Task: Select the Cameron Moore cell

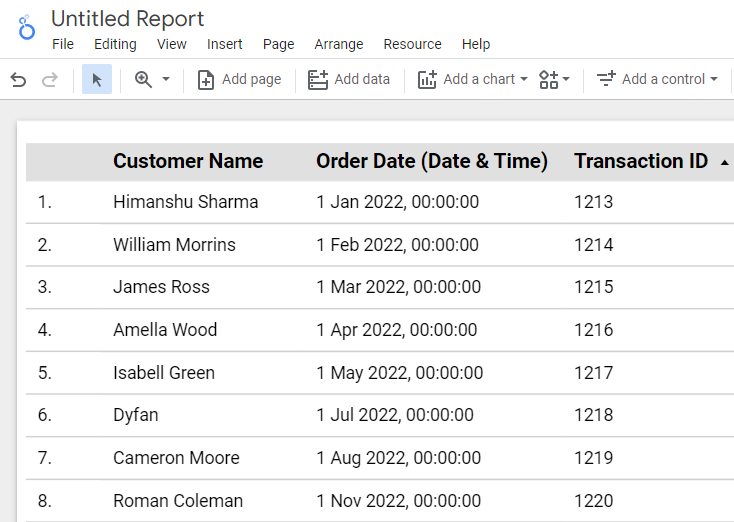Action: click(176, 458)
